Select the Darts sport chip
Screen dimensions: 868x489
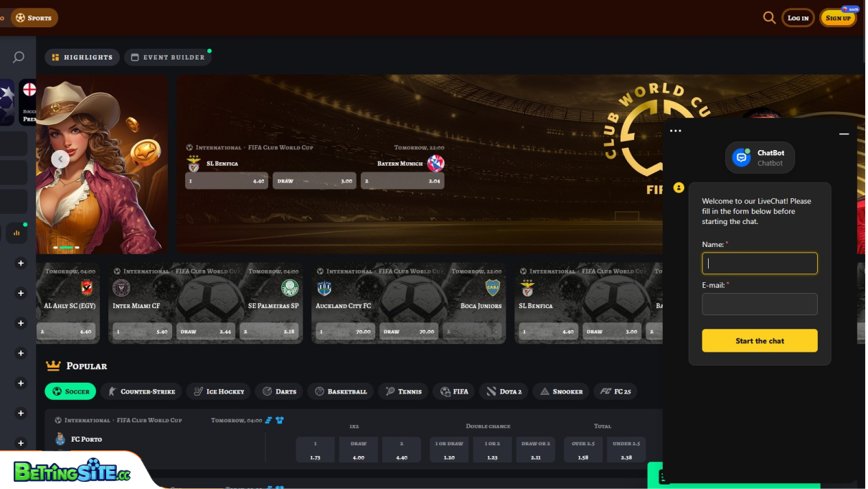point(279,391)
